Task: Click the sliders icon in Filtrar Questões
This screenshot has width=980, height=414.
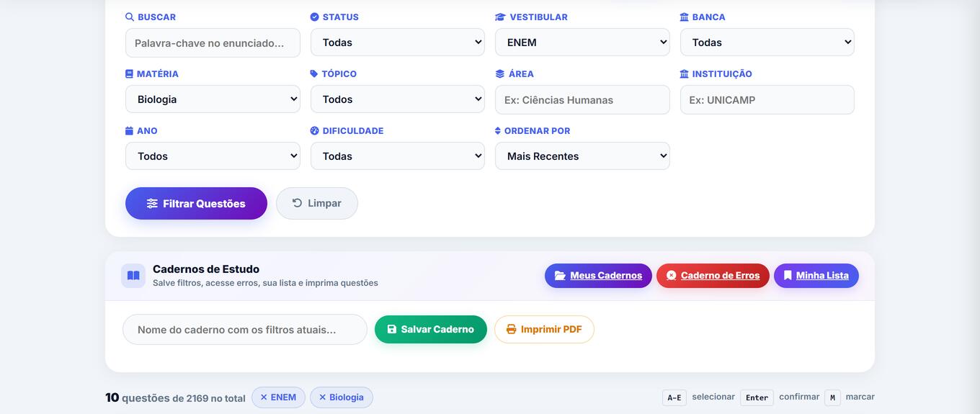Action: pos(152,204)
